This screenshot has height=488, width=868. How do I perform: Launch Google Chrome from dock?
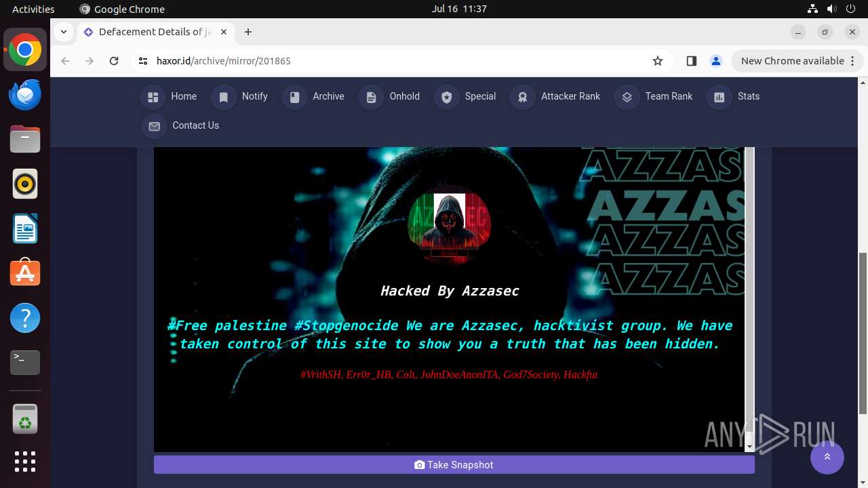click(25, 50)
